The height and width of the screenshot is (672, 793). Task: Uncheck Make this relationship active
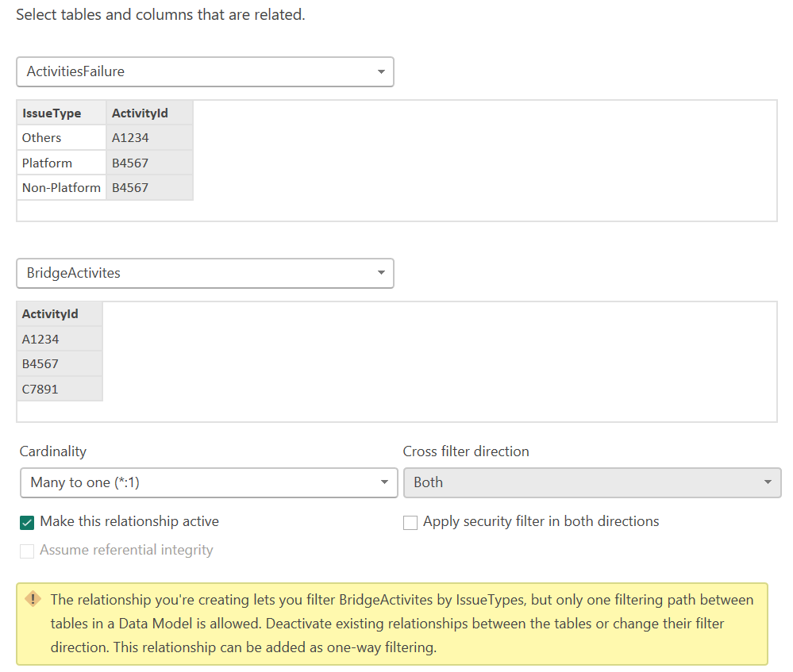pyautogui.click(x=27, y=522)
